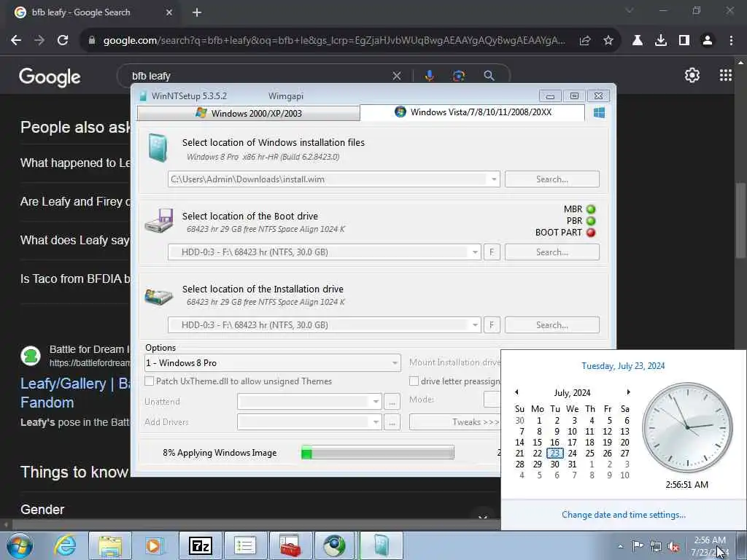
Task: Search for the Installation drive location
Action: click(x=551, y=325)
